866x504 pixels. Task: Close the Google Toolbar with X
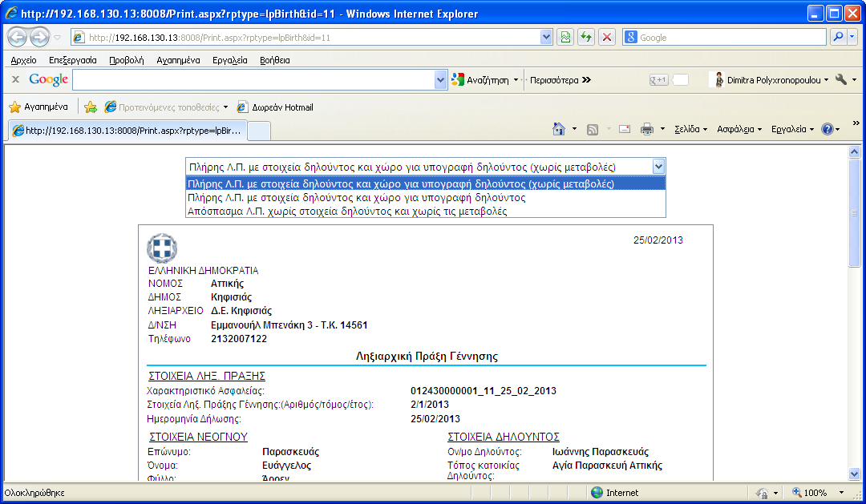[x=15, y=79]
